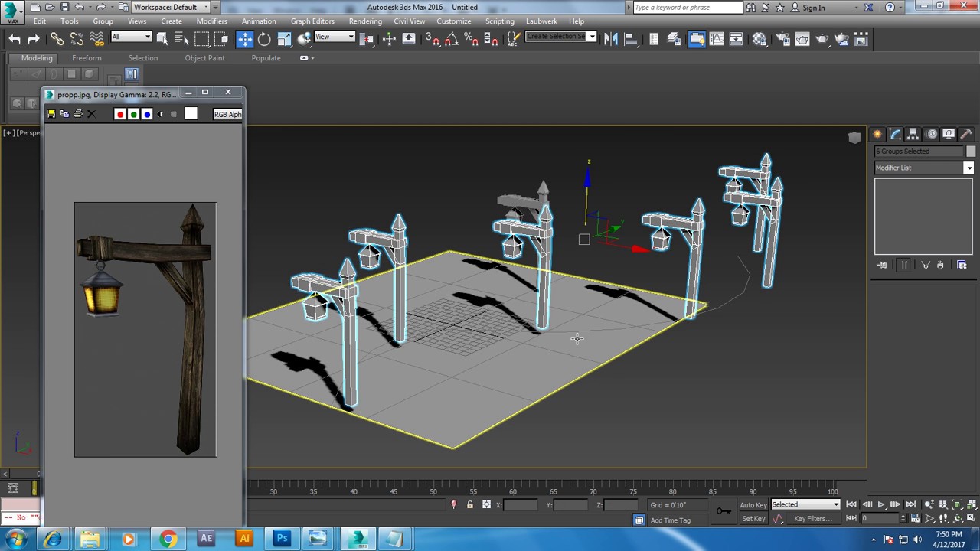Viewport: 980px width, 551px height.
Task: Open the Curve Editor
Action: pos(716,39)
